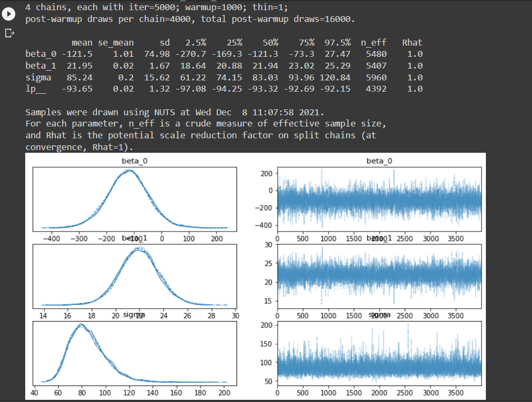Select the beta_0 sd value 74.98

(x=157, y=54)
